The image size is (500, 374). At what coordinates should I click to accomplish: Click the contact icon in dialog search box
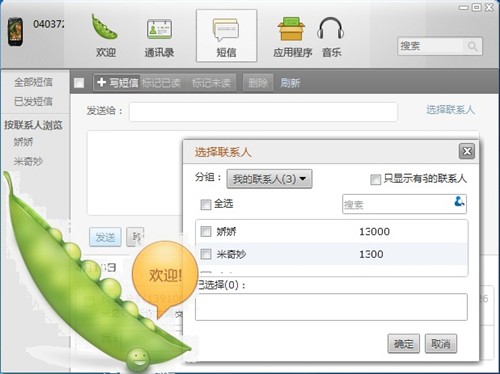pos(460,201)
